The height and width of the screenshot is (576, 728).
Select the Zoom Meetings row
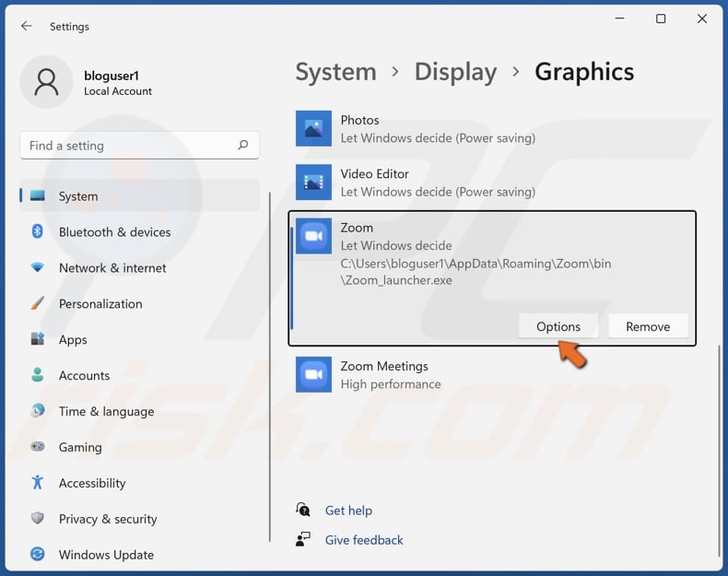point(492,374)
